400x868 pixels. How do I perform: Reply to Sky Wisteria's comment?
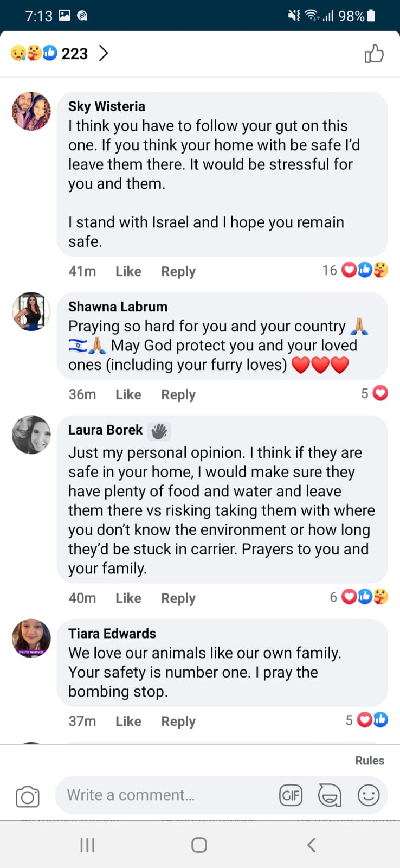click(178, 271)
